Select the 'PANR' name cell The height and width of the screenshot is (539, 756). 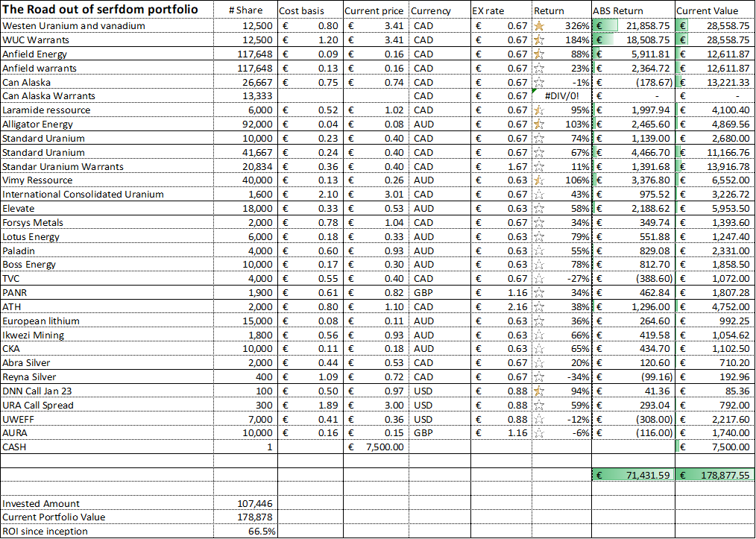[107, 293]
